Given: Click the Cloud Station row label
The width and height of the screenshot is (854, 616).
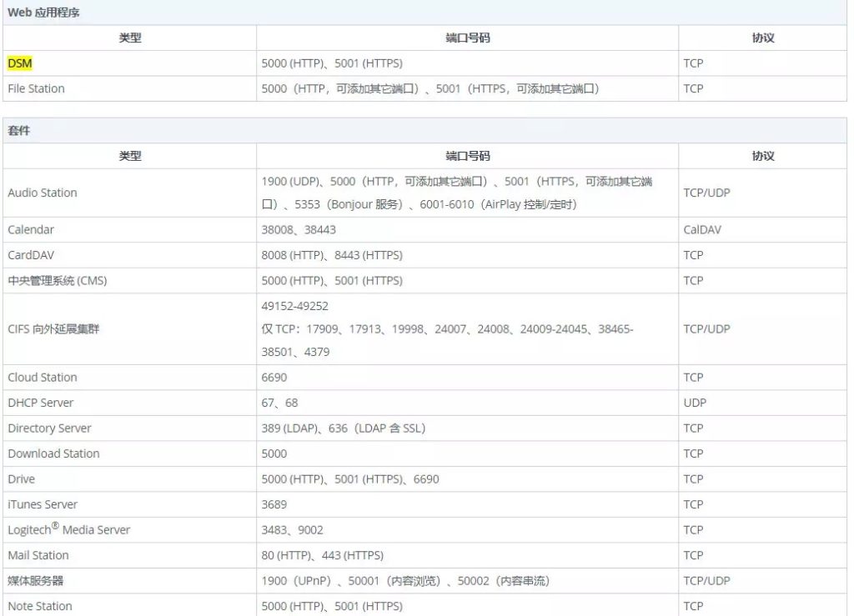Looking at the screenshot, I should coord(43,378).
